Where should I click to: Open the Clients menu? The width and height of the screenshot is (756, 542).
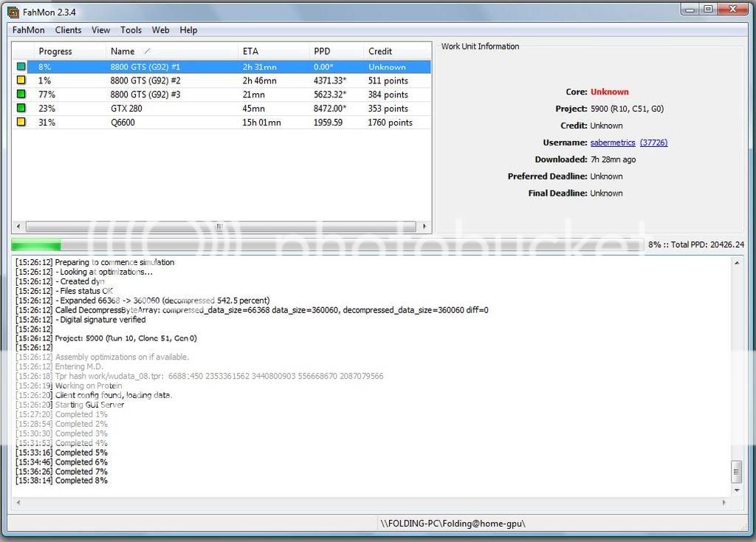(68, 30)
